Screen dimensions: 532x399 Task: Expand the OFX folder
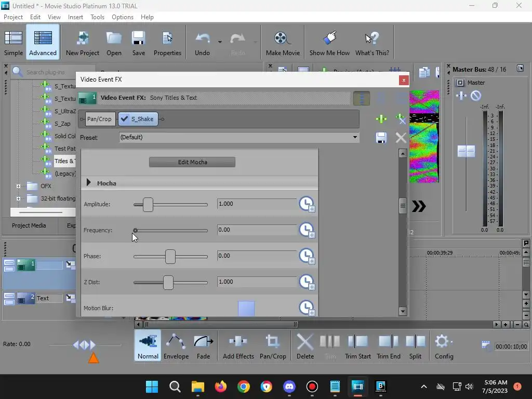pyautogui.click(x=18, y=186)
